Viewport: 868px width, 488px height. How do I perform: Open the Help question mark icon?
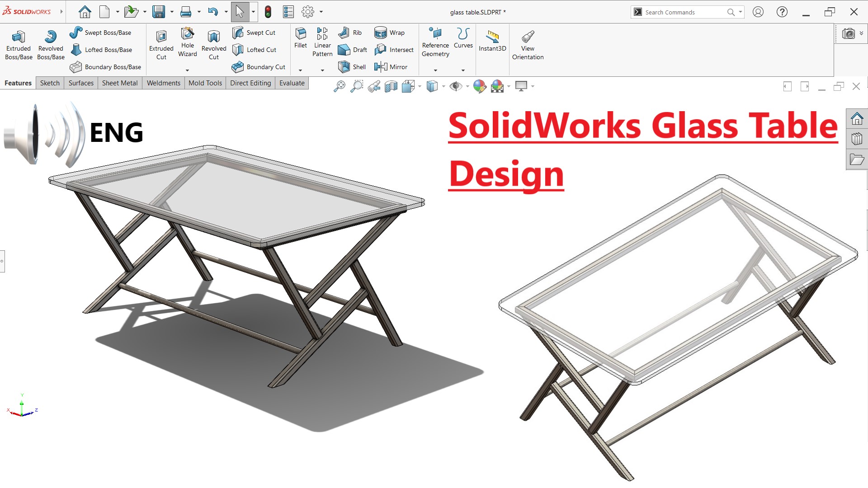pos(782,12)
